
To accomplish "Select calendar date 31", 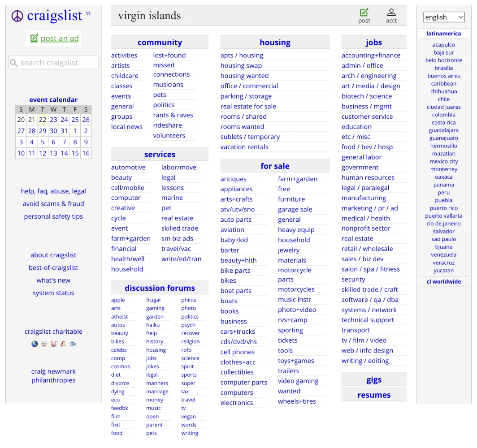I will point(64,131).
